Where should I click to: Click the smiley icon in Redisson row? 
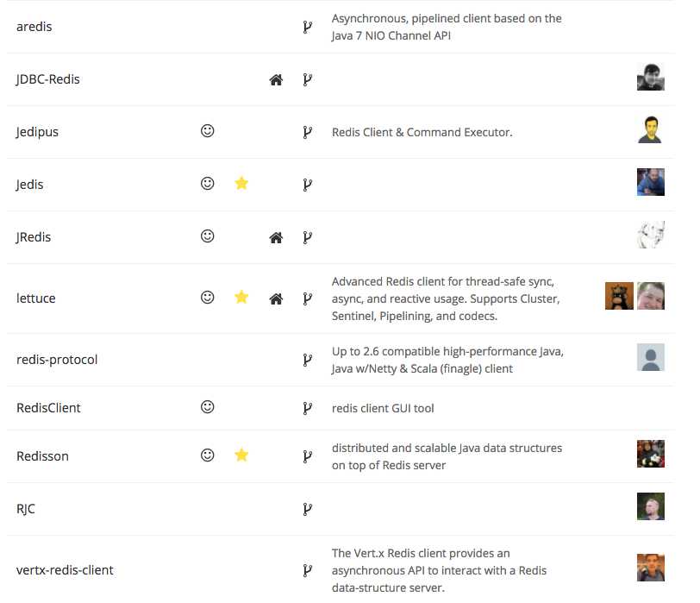207,455
